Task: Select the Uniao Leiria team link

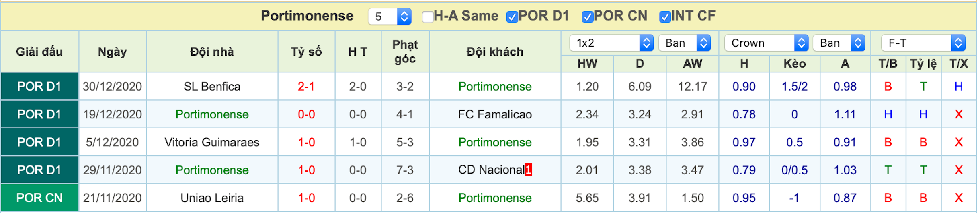Action: [212, 198]
